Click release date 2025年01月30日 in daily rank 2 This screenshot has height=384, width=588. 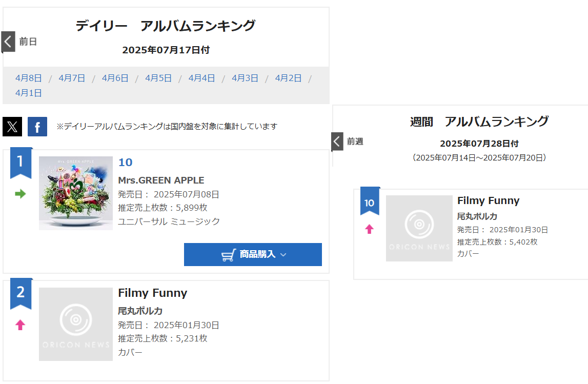[x=187, y=325]
